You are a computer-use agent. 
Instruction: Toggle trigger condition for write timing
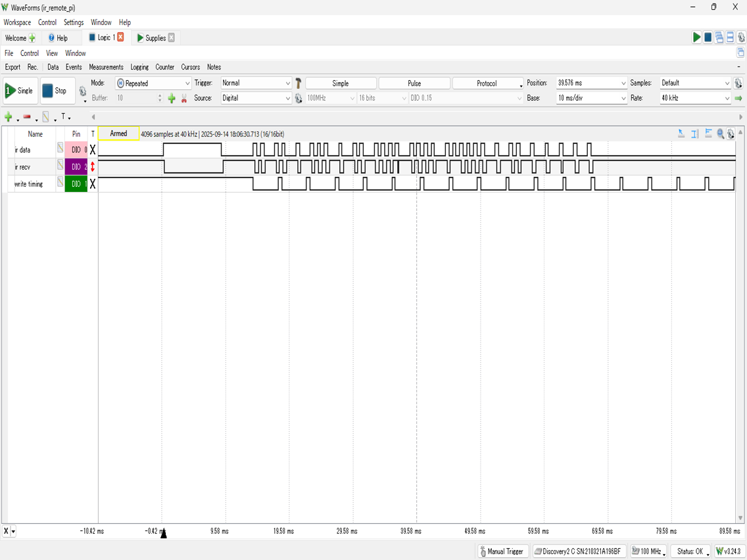(93, 184)
